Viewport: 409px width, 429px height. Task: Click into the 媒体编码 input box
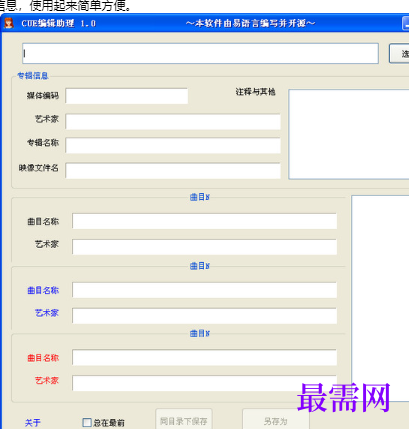(x=127, y=96)
